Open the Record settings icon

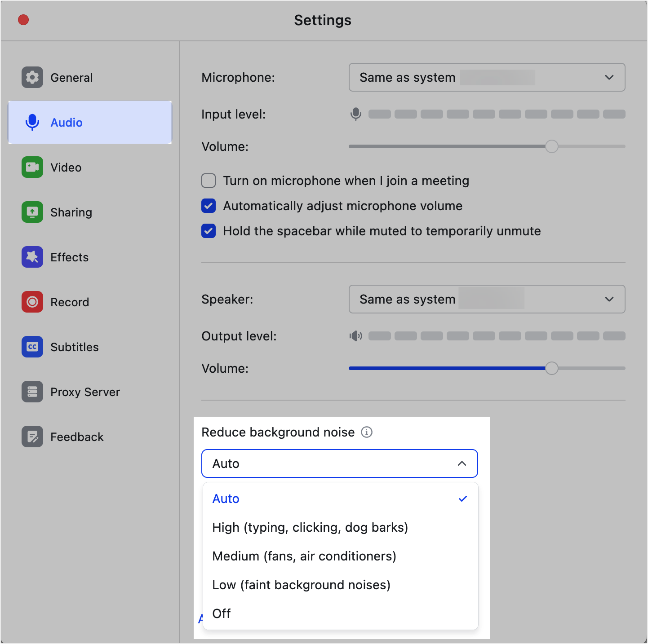[32, 302]
